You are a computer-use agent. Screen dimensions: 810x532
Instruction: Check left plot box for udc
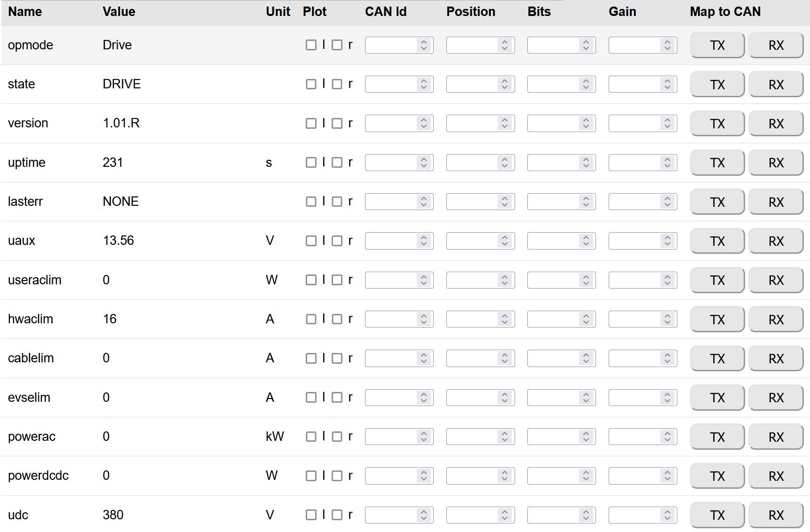[311, 515]
